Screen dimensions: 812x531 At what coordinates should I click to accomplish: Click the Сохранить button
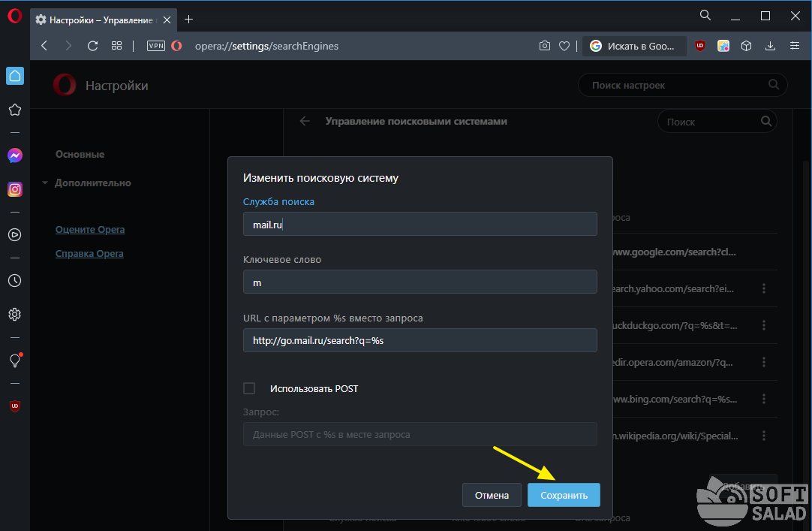[564, 495]
